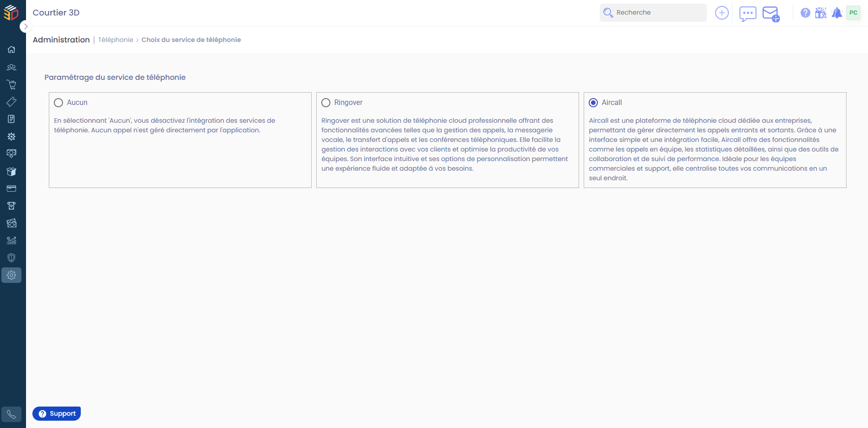The image size is (868, 428).
Task: Open the contacts people icon in sidebar
Action: coord(11,68)
